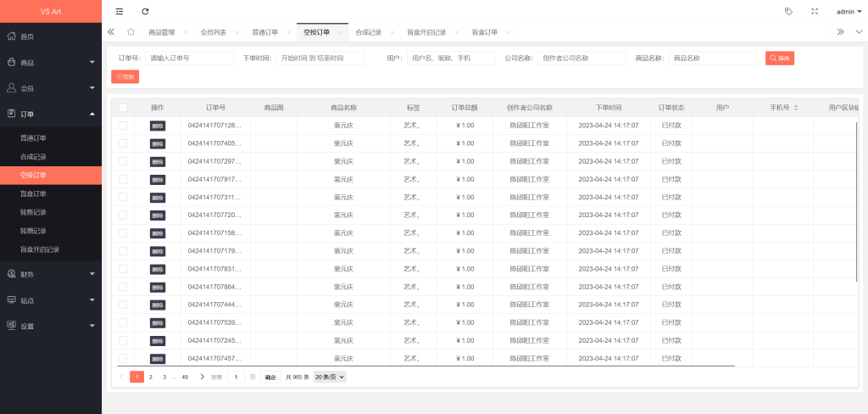Check the row for order 0424141707158…

coord(123,232)
